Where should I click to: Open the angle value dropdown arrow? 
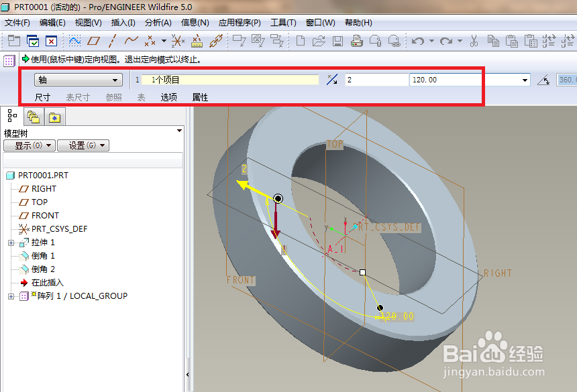(x=525, y=80)
